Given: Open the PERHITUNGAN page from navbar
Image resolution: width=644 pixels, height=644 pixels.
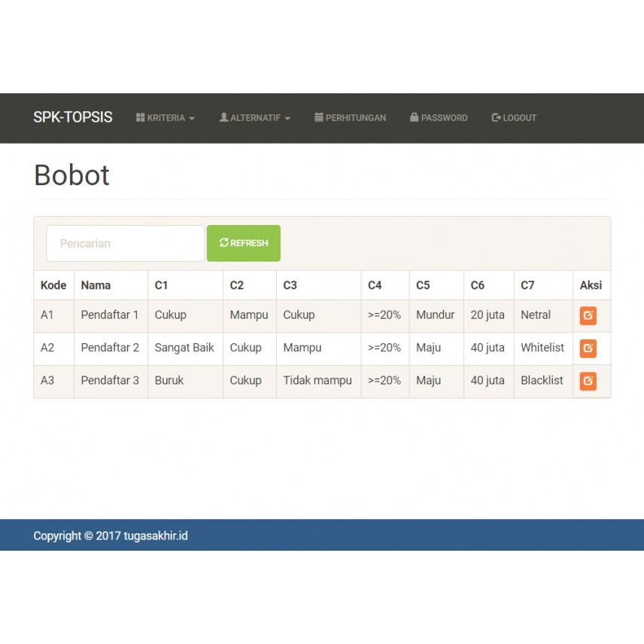Looking at the screenshot, I should click(x=351, y=117).
